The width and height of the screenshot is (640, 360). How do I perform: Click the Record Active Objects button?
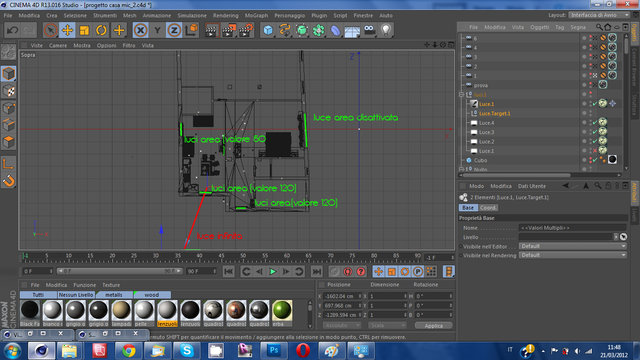[348, 271]
